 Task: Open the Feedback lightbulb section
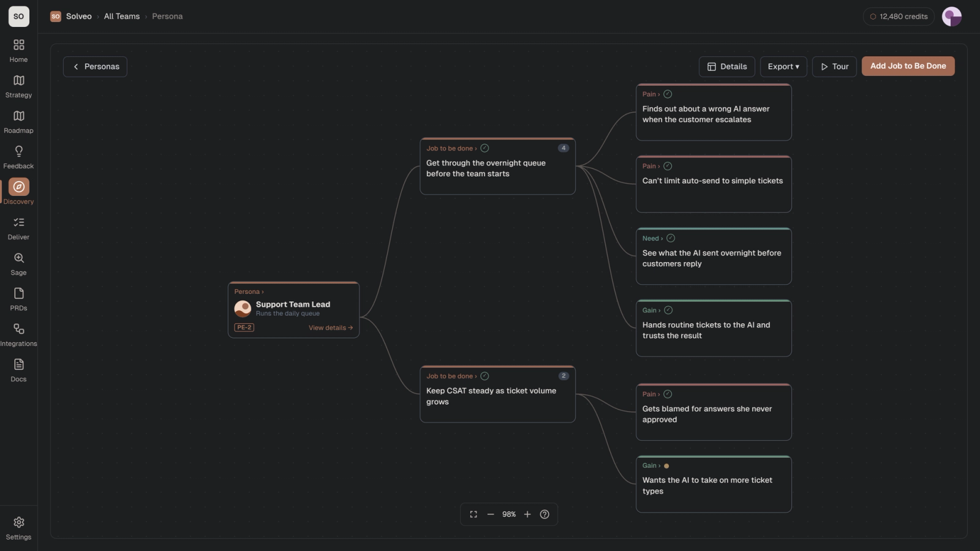point(18,157)
